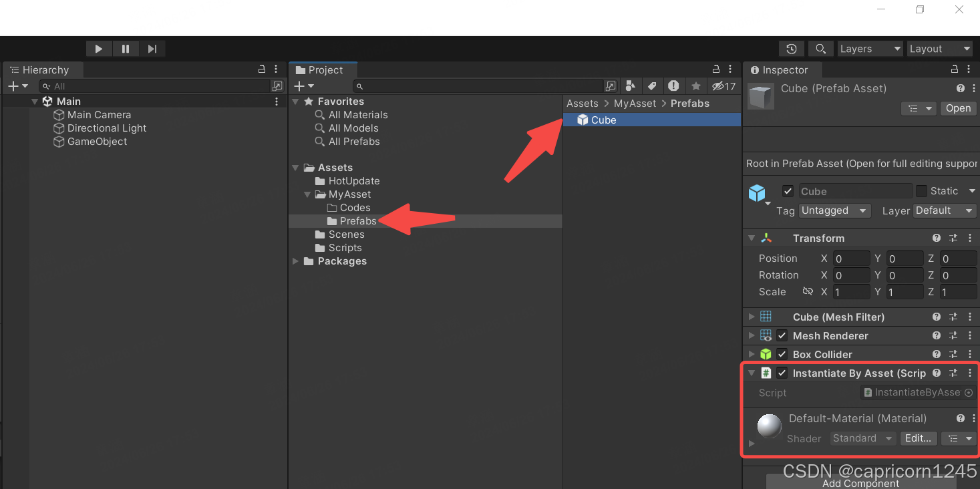Click the favorites star filter icon
Viewport: 980px width, 489px height.
[695, 86]
